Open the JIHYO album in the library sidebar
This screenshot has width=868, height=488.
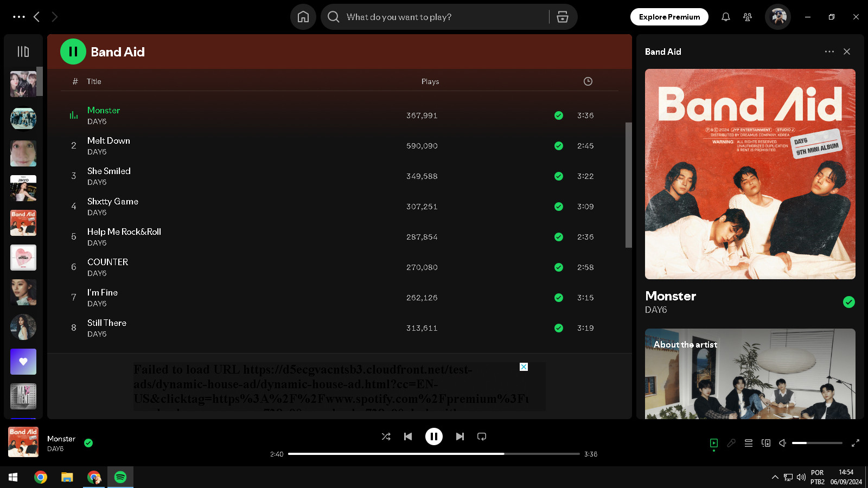coord(23,188)
